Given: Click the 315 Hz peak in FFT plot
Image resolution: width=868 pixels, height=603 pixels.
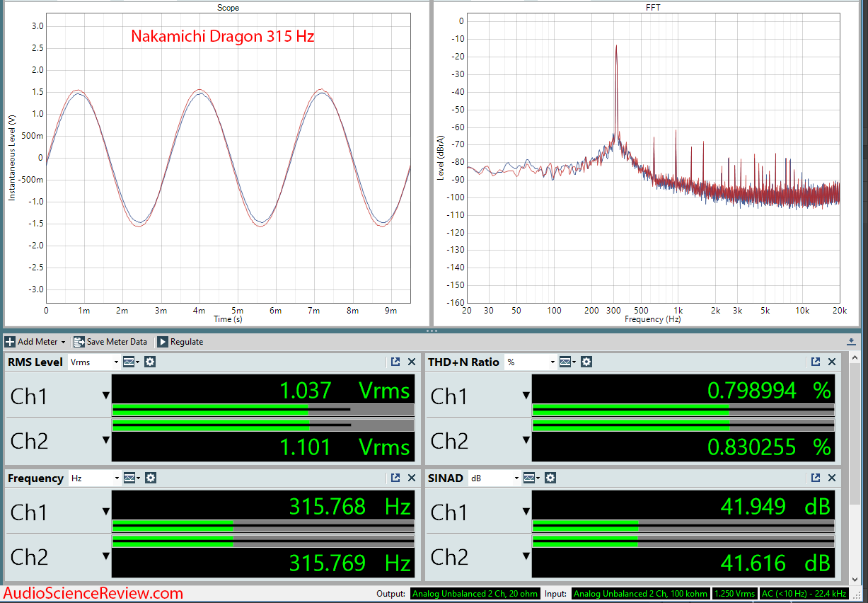Looking at the screenshot, I should (616, 47).
